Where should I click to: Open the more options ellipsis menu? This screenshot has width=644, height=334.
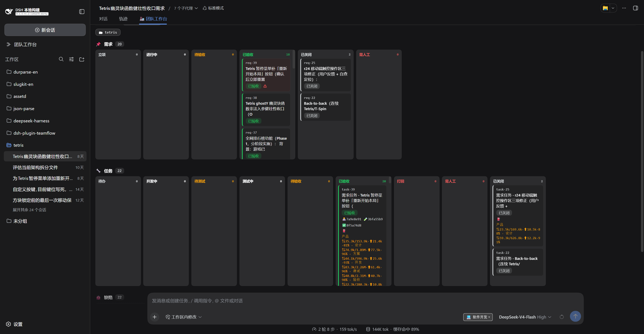624,8
